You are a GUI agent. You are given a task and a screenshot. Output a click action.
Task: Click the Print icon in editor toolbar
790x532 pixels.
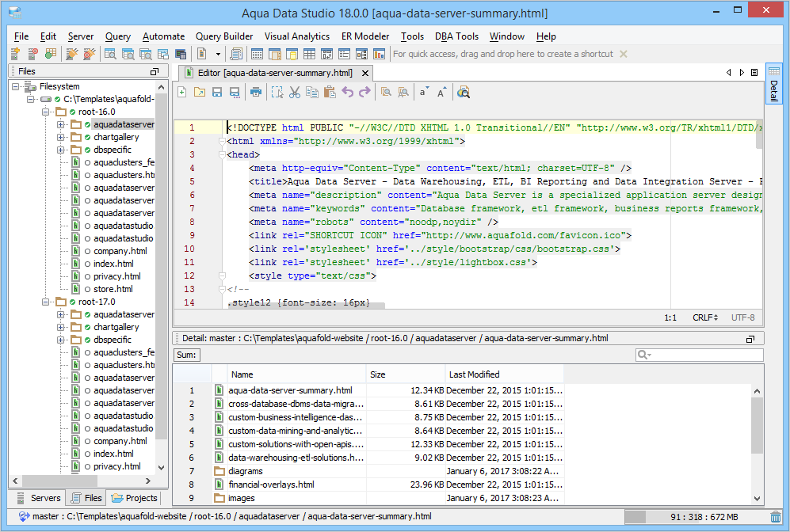[x=255, y=93]
